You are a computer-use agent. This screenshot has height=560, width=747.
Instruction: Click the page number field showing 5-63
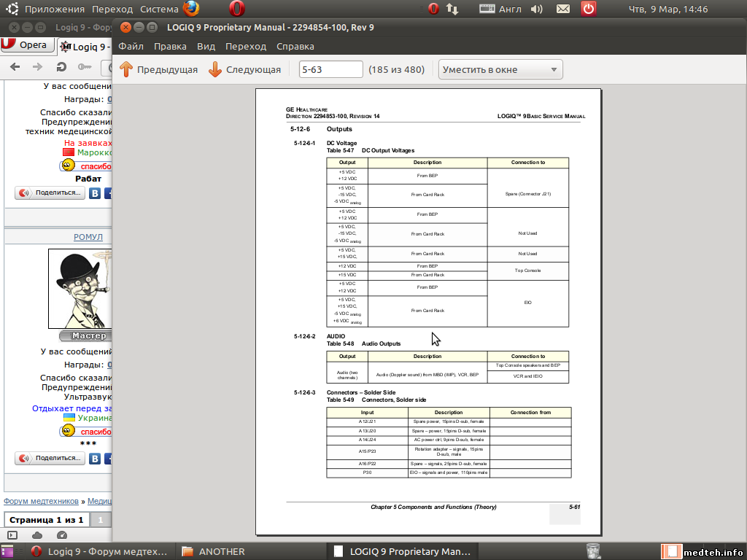click(331, 70)
